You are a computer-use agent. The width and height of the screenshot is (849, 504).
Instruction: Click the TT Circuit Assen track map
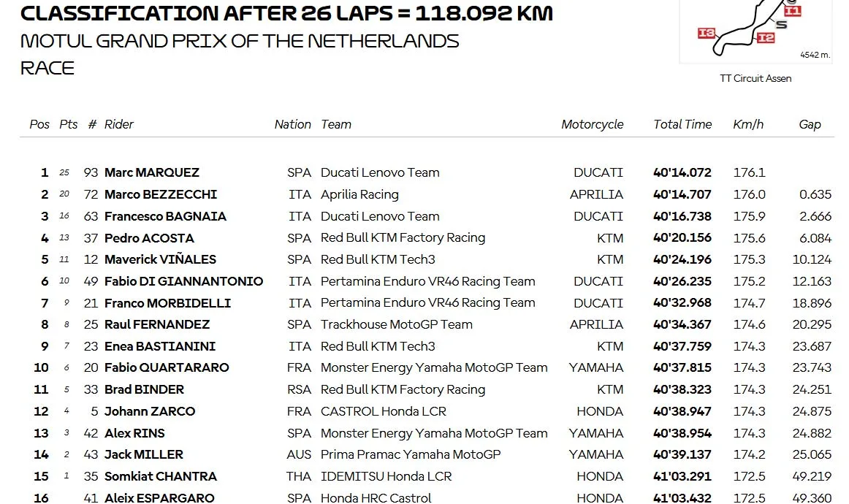coord(755,31)
